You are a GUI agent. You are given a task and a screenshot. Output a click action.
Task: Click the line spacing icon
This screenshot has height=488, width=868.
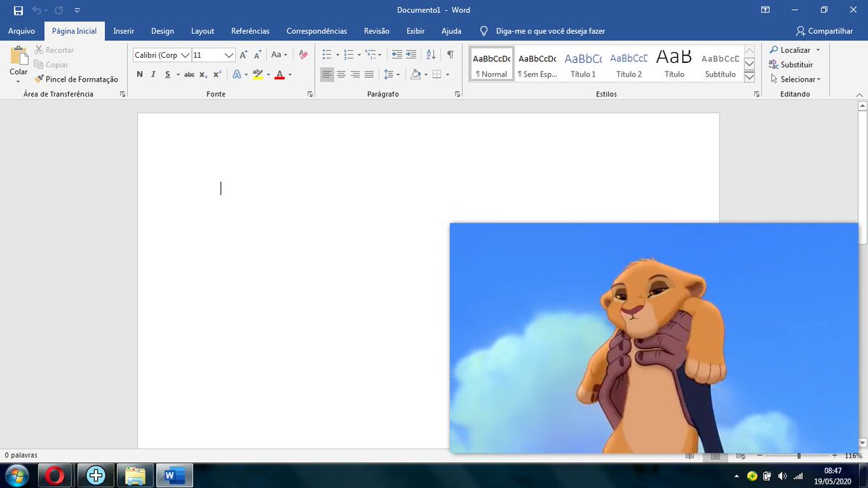point(388,74)
